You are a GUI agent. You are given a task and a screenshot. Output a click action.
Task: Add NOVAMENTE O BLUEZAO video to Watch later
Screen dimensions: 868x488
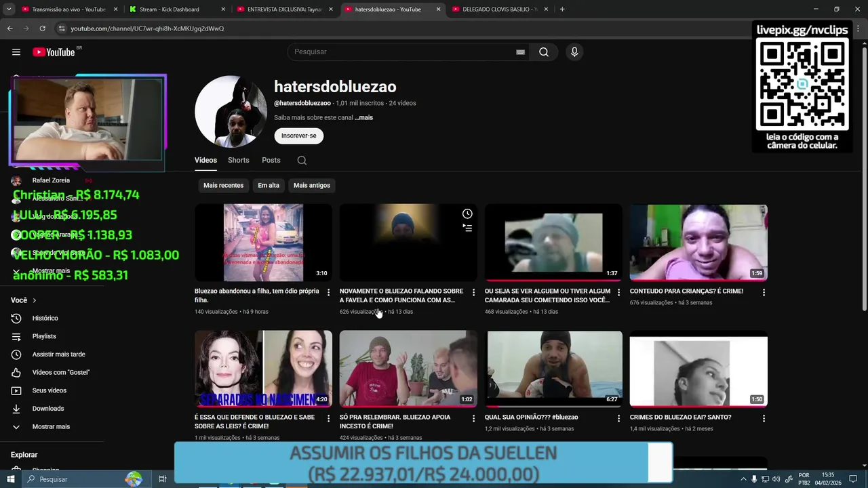467,214
